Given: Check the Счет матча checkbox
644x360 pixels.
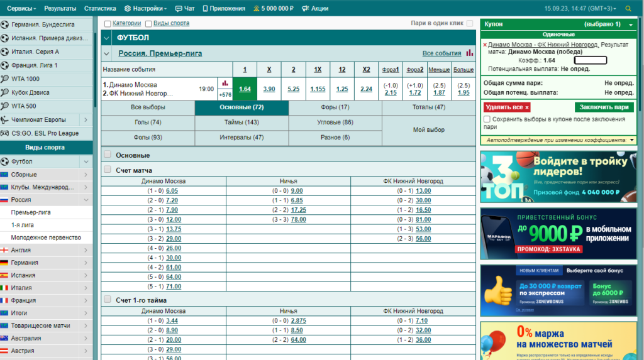Looking at the screenshot, I should point(108,169).
